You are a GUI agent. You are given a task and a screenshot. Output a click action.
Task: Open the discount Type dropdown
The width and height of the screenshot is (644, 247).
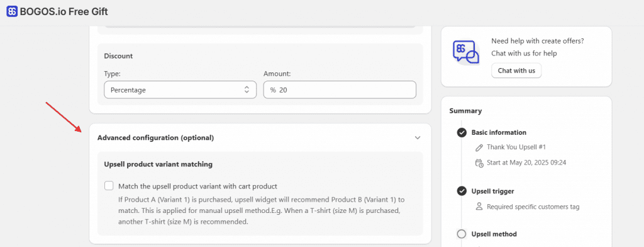click(x=180, y=89)
